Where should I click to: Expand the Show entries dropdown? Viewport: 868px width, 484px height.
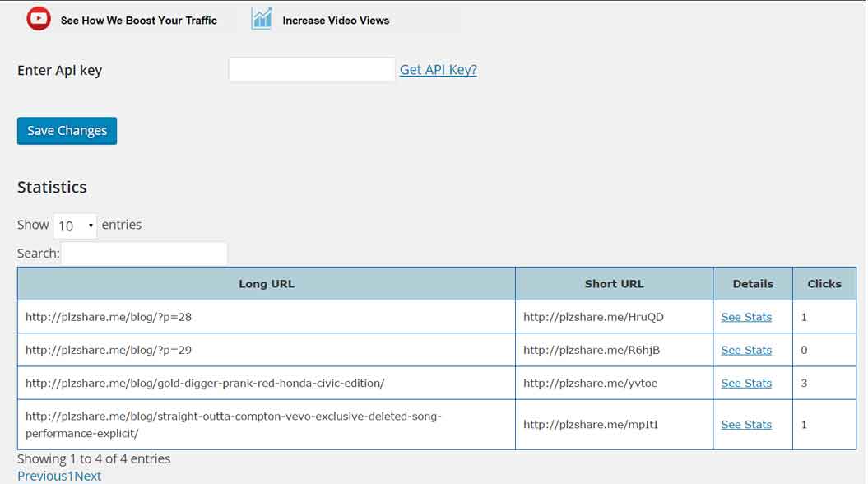[x=75, y=226]
